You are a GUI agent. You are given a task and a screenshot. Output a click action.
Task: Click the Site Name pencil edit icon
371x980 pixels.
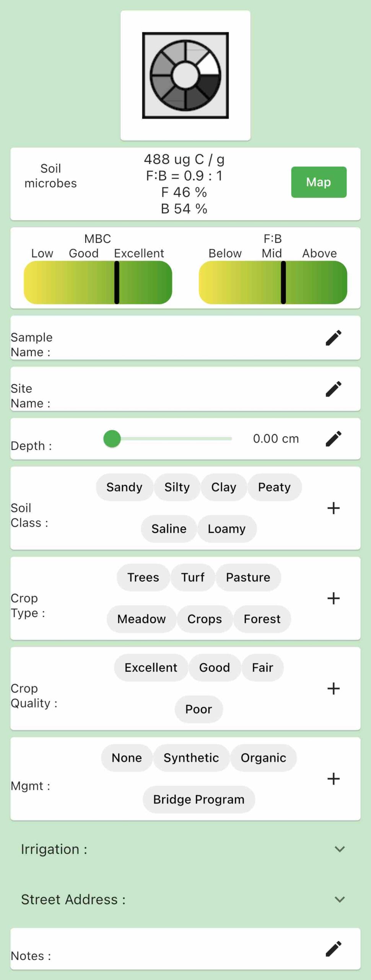click(x=334, y=389)
